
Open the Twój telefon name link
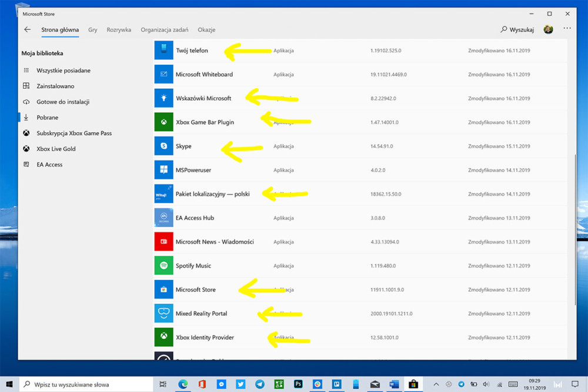point(192,51)
